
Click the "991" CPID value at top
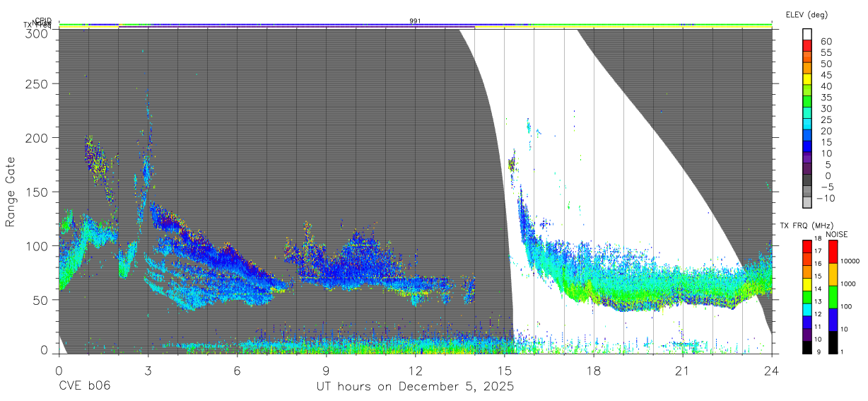click(x=415, y=21)
